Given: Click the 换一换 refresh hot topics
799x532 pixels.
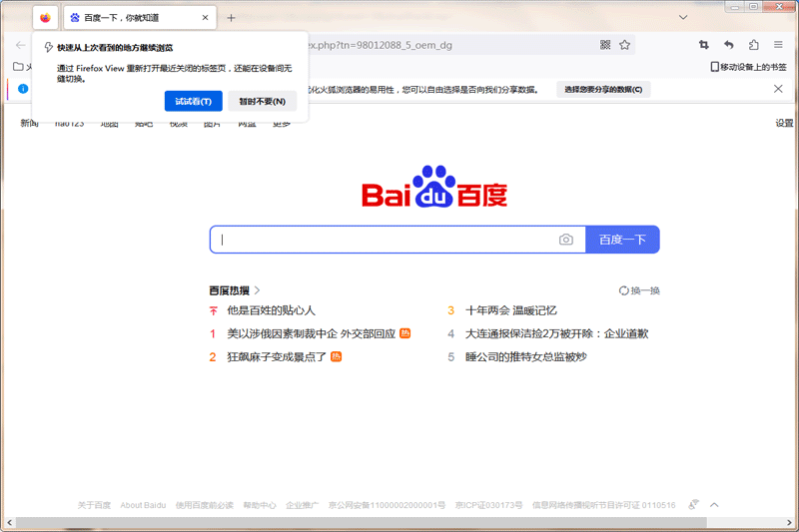Looking at the screenshot, I should click(x=640, y=290).
